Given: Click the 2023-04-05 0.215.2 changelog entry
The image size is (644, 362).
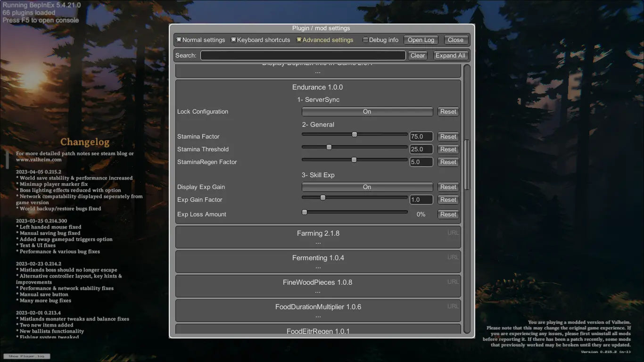Looking at the screenshot, I should tap(39, 172).
